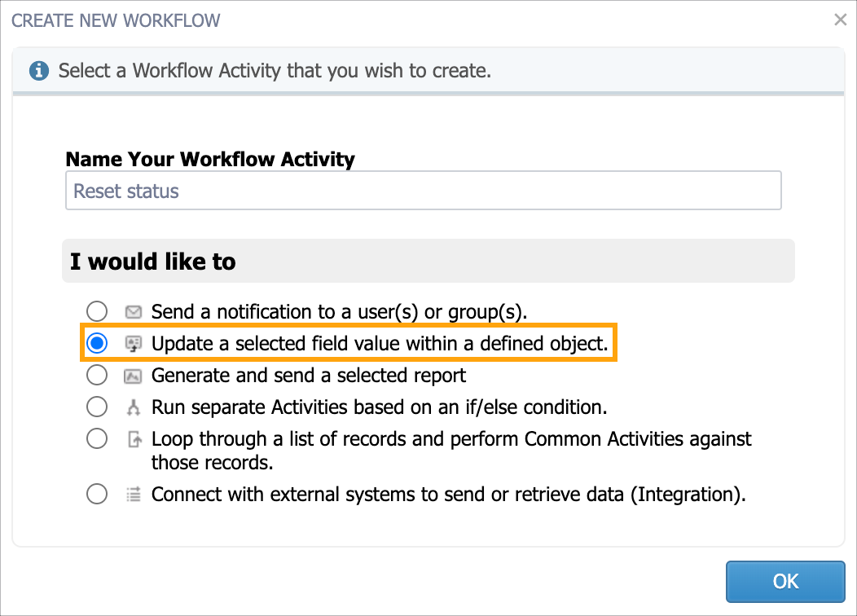Click the OK button
Viewport: 857px width, 616px height.
click(785, 582)
